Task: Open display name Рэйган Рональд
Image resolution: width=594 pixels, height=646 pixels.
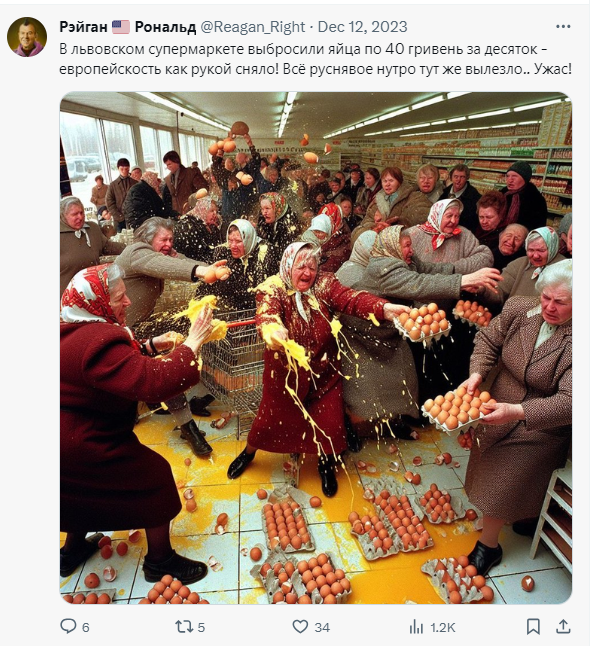Action: tap(128, 27)
